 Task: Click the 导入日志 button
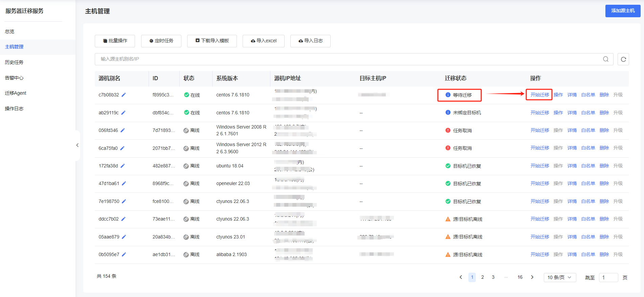click(310, 41)
